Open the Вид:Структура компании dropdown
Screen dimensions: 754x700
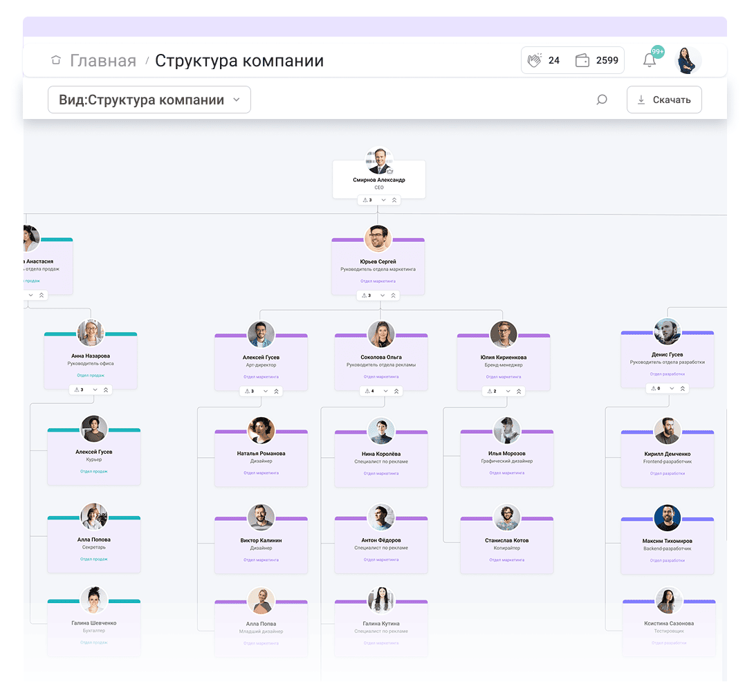click(149, 100)
